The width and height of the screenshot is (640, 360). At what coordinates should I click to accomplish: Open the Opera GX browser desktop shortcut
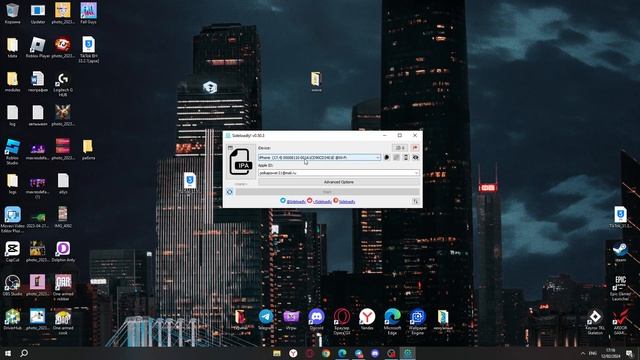342,322
